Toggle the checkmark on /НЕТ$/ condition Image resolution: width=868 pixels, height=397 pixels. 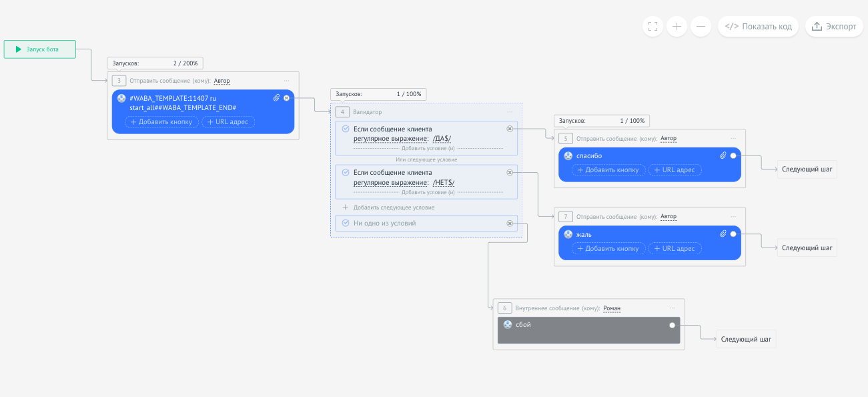click(x=345, y=172)
